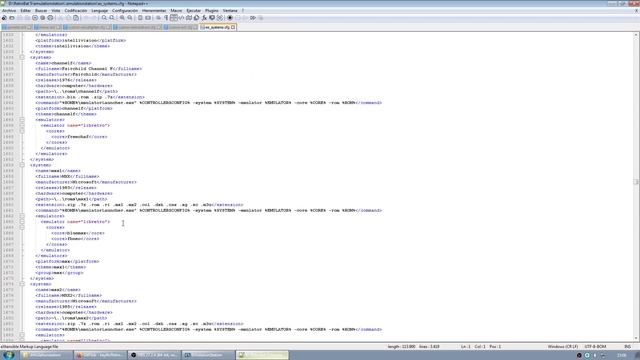Viewport: 640px width, 360px height.
Task: Collapse msx1 libretro emulator fold marker
Action: [x=22, y=222]
